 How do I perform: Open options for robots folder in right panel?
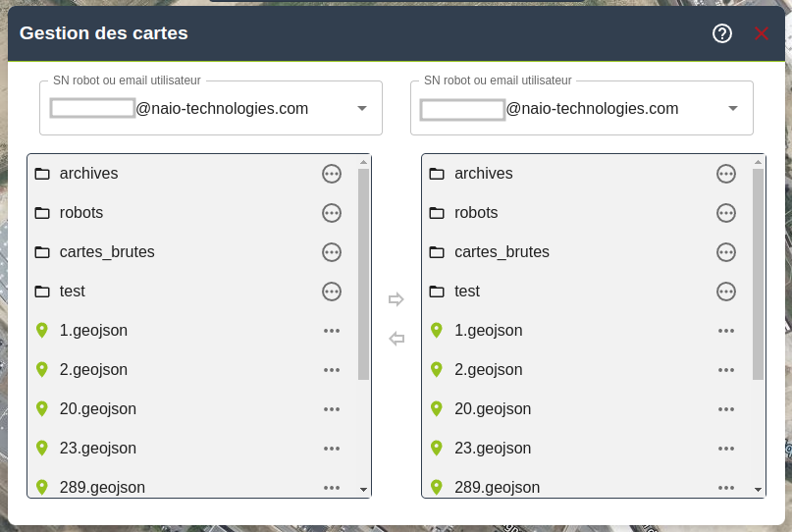tap(726, 213)
